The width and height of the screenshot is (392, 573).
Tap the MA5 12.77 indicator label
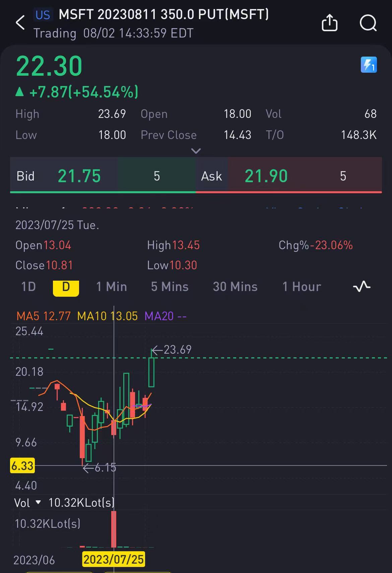44,316
